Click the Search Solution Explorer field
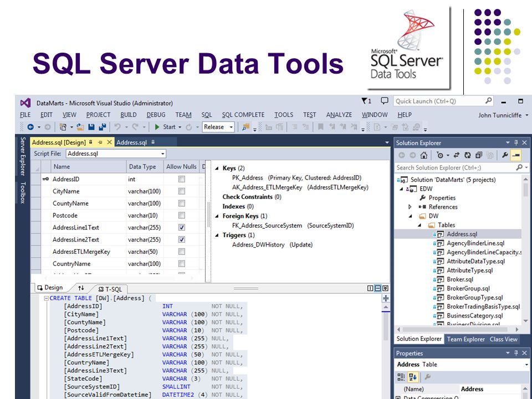Screen dimensions: 532x399 click(462, 167)
